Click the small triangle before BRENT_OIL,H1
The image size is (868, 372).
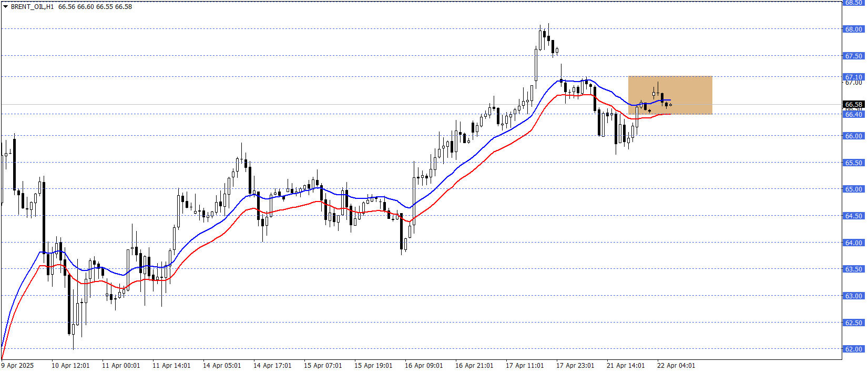pyautogui.click(x=6, y=7)
